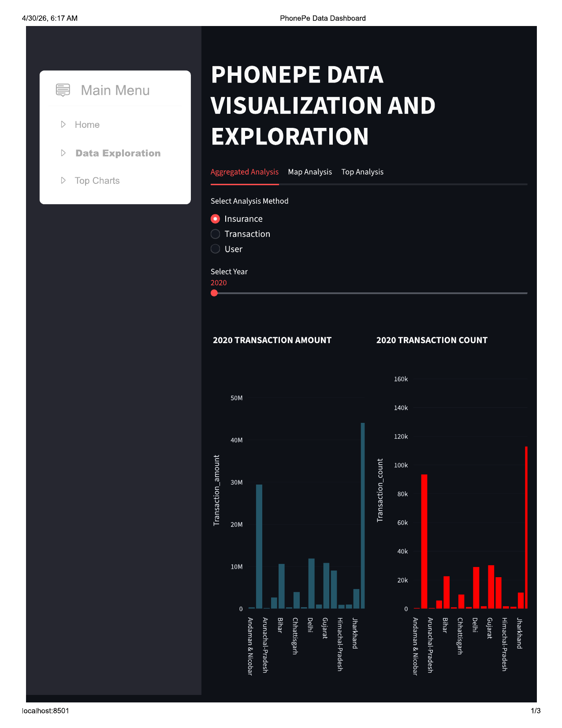The height and width of the screenshot is (728, 562).
Task: Click the Select Analysis Method label
Action: pos(249,201)
